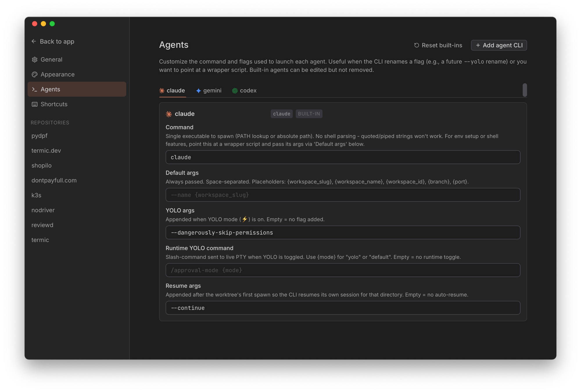
Task: Click the BUILT-IN badge
Action: (309, 114)
